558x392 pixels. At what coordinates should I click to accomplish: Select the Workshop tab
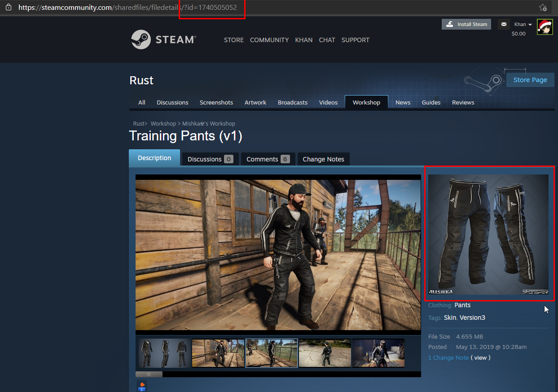pyautogui.click(x=366, y=102)
